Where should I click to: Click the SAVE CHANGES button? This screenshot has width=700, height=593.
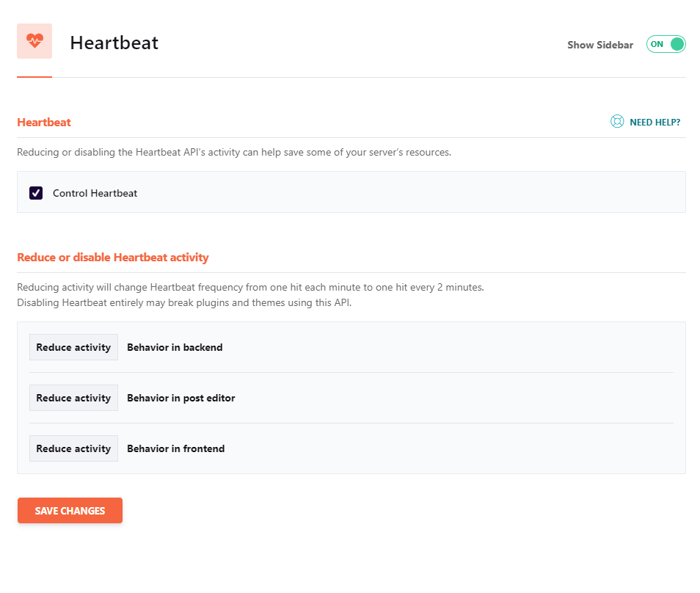coord(70,510)
